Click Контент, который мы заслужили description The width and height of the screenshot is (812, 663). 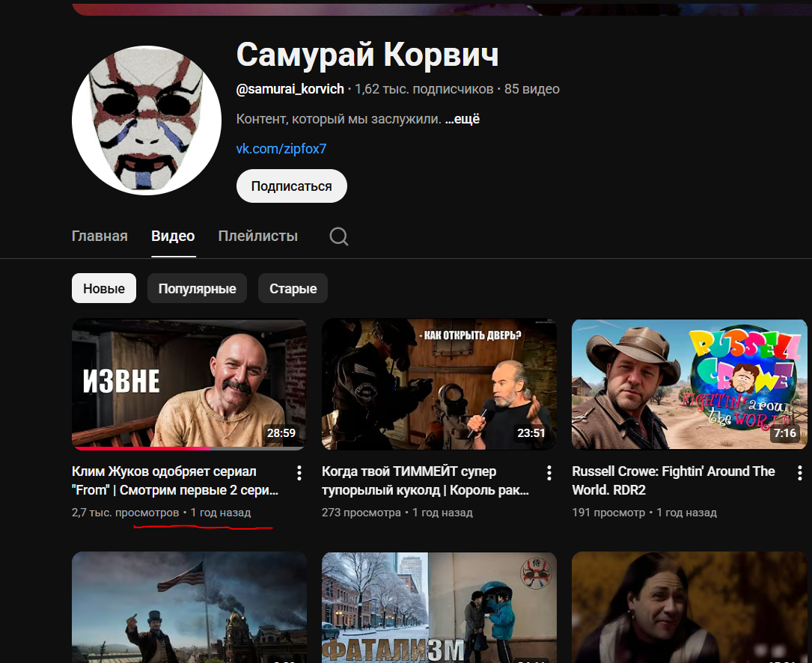(x=339, y=119)
